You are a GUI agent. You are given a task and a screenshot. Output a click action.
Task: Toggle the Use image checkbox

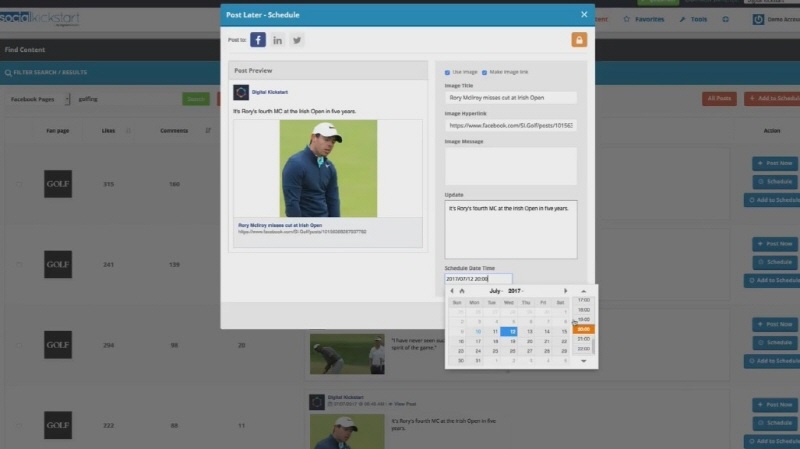[x=447, y=72]
